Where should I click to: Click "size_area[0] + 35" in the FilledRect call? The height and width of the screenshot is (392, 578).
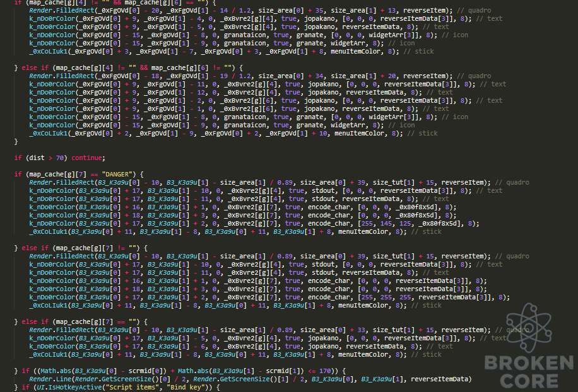pos(290,10)
